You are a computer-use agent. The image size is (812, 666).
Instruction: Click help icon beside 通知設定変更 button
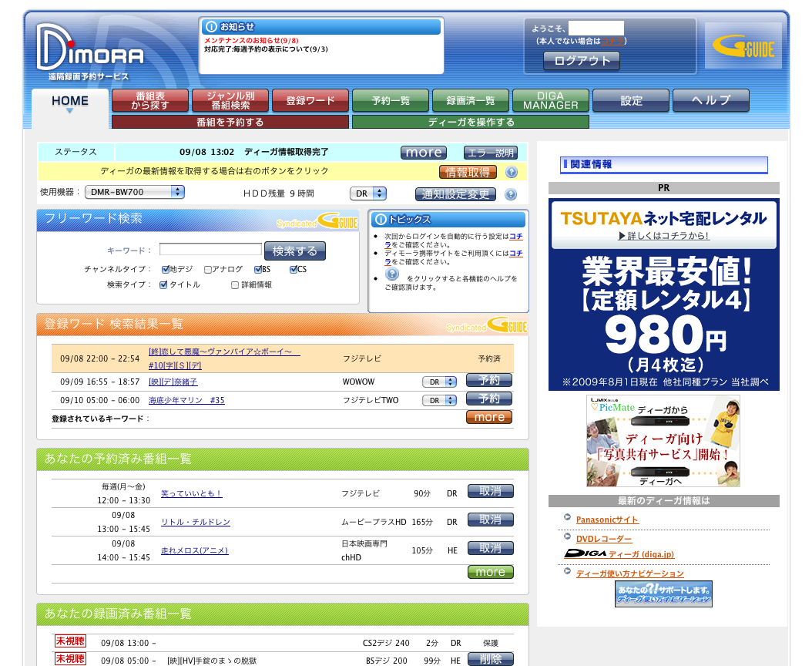[511, 194]
